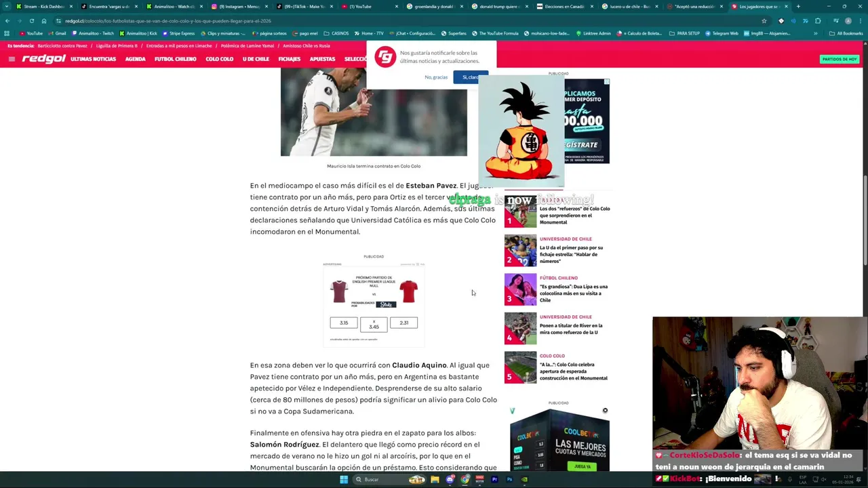Switch to TikTok - Make Your Day tab
The height and width of the screenshot is (488, 868).
coord(304,6)
